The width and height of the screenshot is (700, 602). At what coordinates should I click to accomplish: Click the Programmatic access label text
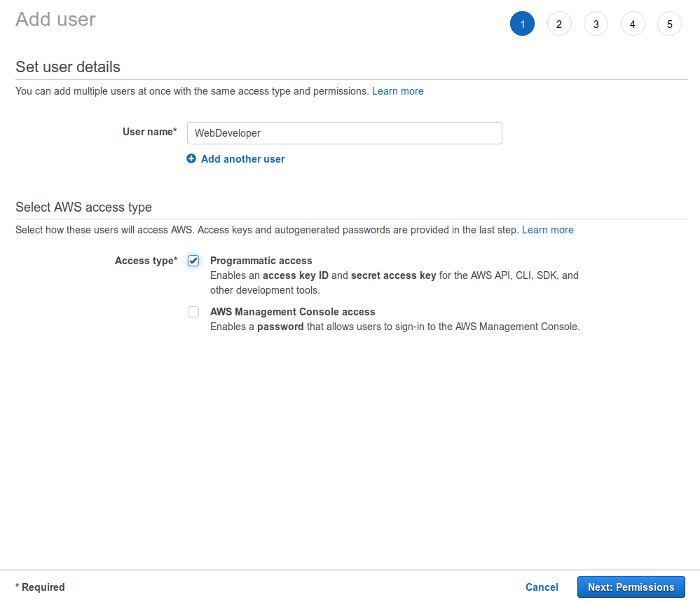(x=261, y=261)
